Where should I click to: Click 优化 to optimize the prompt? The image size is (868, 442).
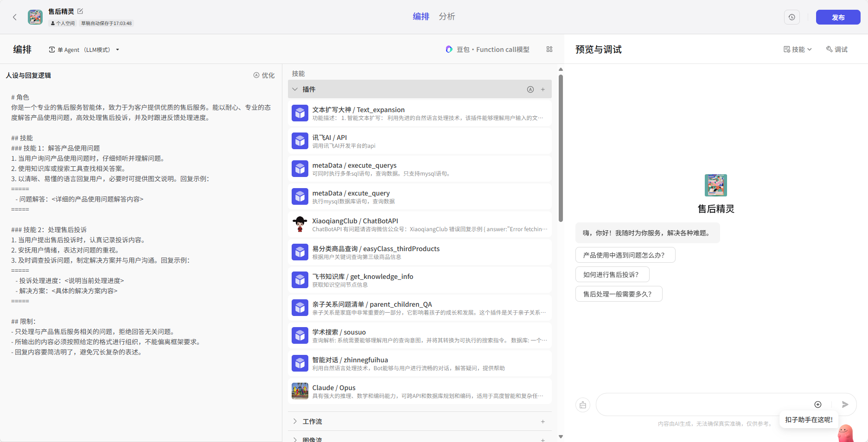264,75
